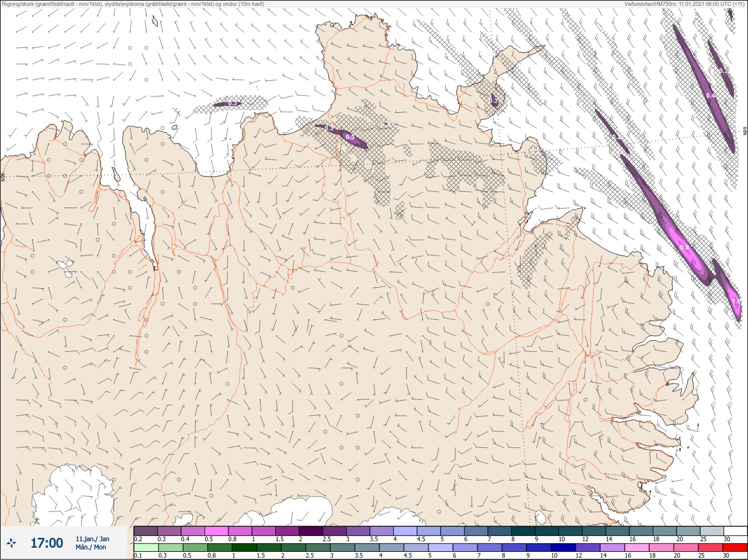Screen dimensions: 748x560
Task: Pick the darkest purple 2–2.5 snow swatch
Action: [x=312, y=531]
